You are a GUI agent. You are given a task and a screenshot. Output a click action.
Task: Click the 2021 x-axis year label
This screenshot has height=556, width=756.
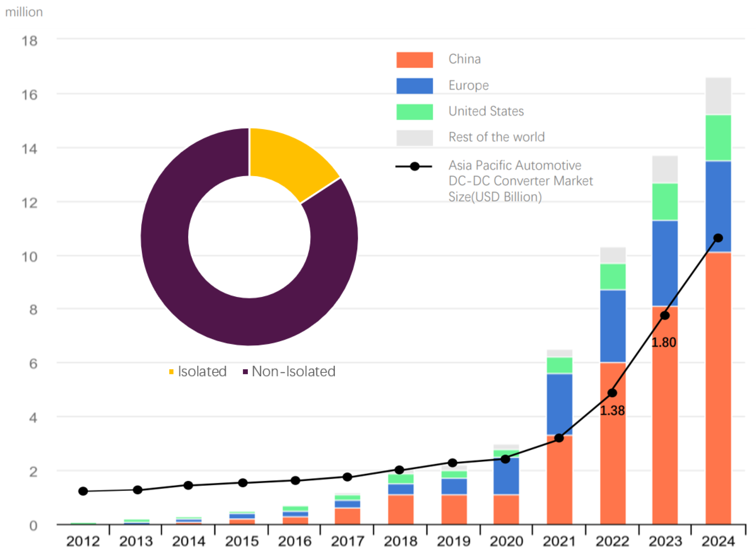click(559, 542)
